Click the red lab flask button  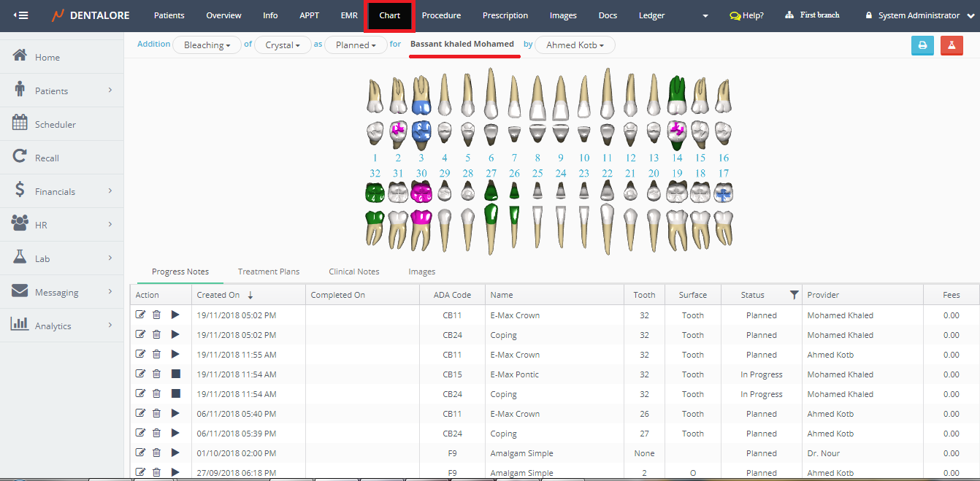coord(952,45)
